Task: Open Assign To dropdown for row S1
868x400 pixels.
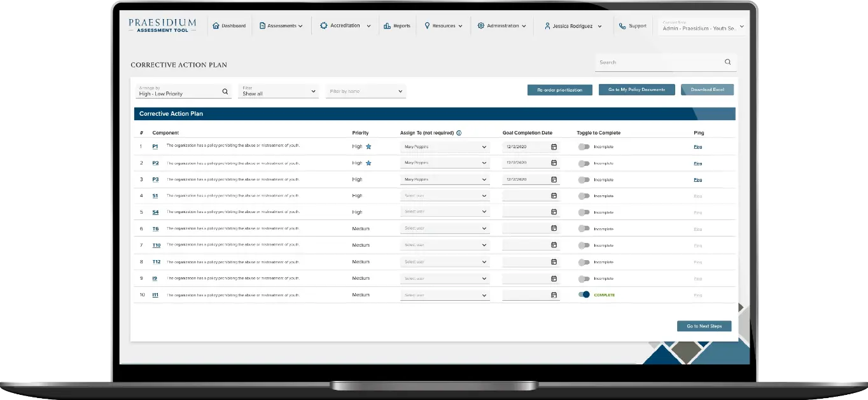Action: (x=445, y=196)
